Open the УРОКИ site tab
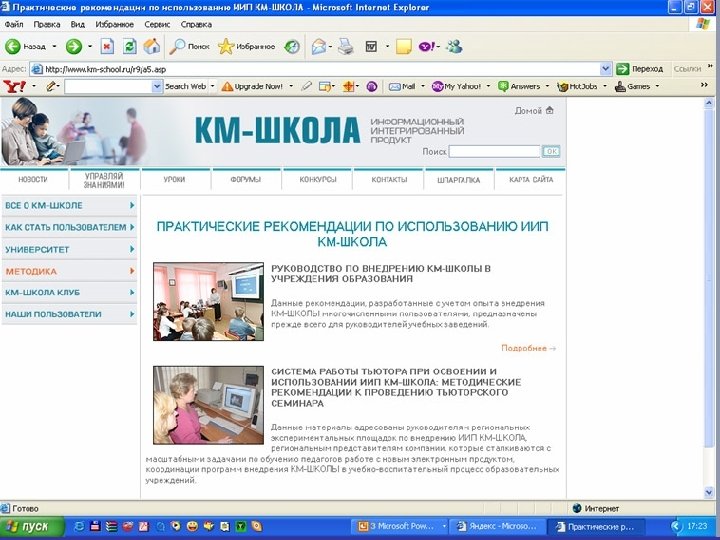Screen dimensions: 720x540 coord(174,180)
